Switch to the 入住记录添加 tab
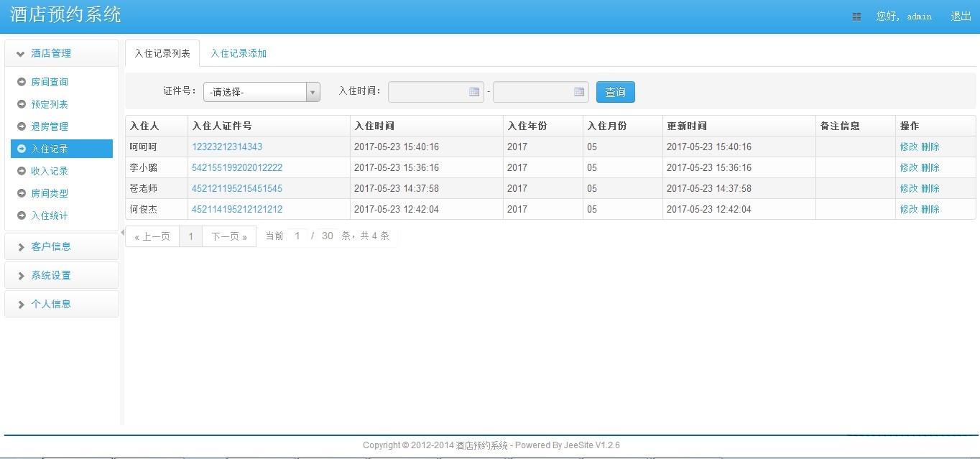This screenshot has width=980, height=459. tap(239, 53)
